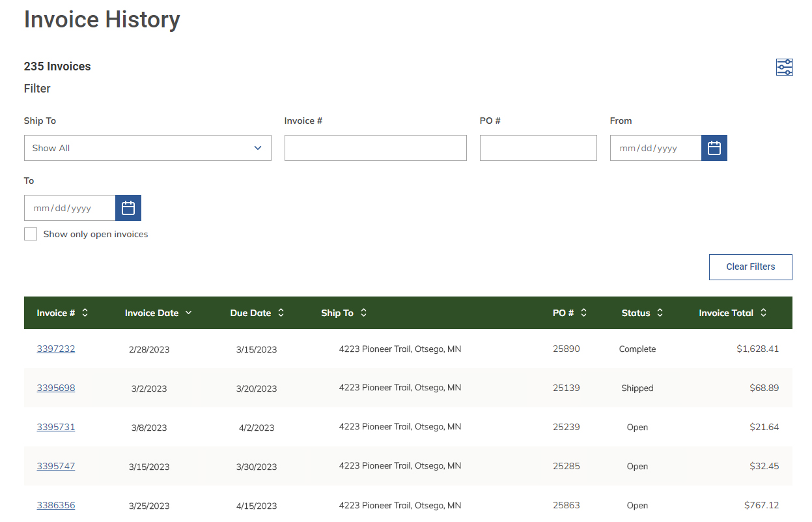Screen dimensions: 812x522
Task: Click into the PO # filter field
Action: click(x=538, y=148)
